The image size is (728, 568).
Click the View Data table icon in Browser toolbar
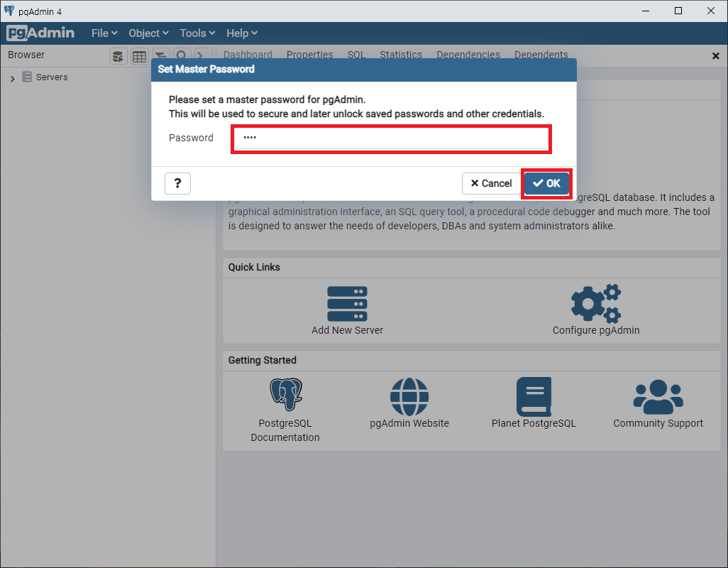(139, 57)
